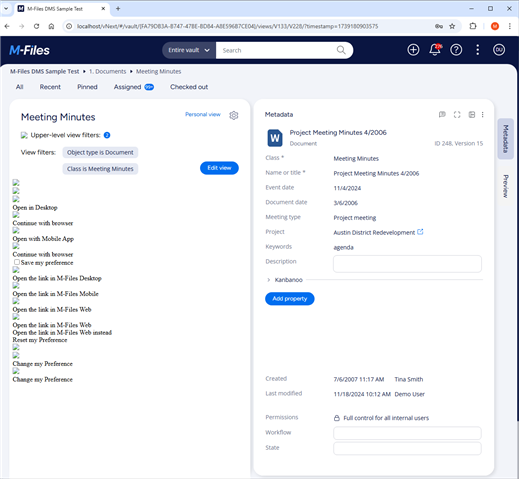Click the M-Files logo

29,50
